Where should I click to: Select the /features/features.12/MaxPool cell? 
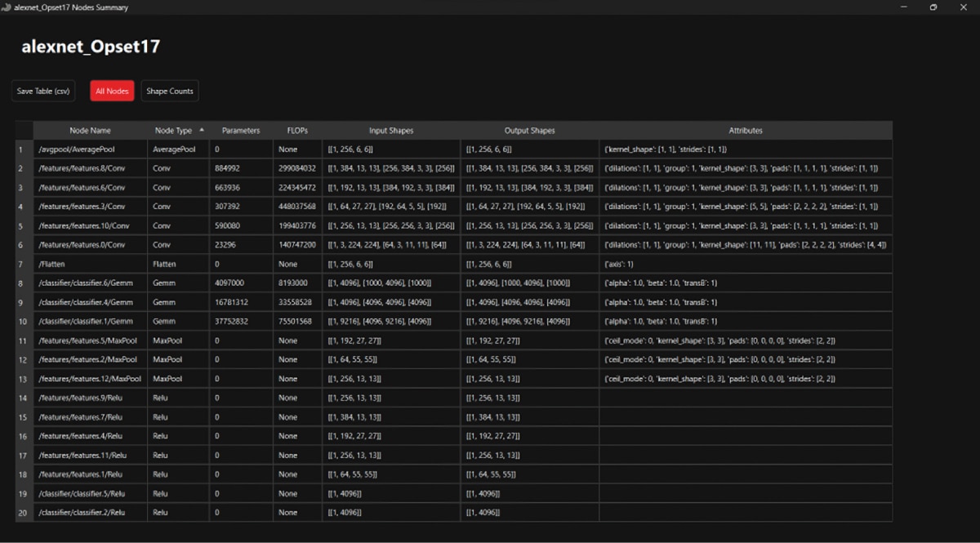tap(90, 379)
